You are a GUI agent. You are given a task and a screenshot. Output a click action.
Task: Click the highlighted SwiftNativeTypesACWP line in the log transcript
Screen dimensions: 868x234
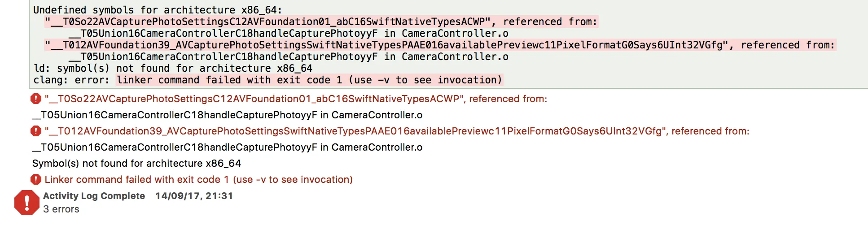[x=321, y=22]
